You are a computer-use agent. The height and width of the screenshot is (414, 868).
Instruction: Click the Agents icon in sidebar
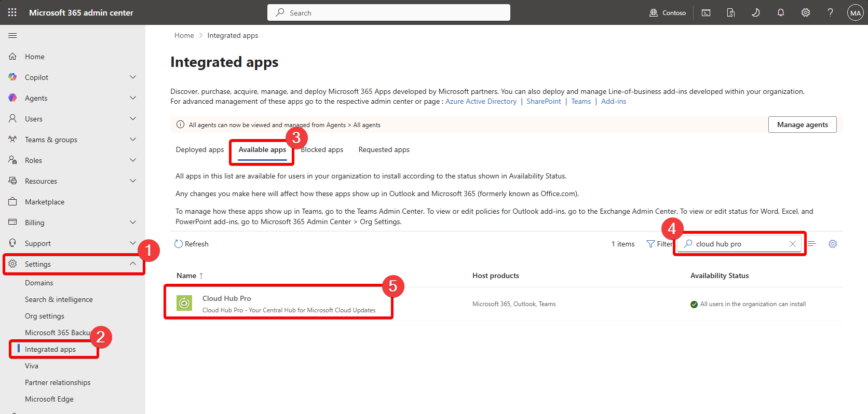(x=12, y=98)
